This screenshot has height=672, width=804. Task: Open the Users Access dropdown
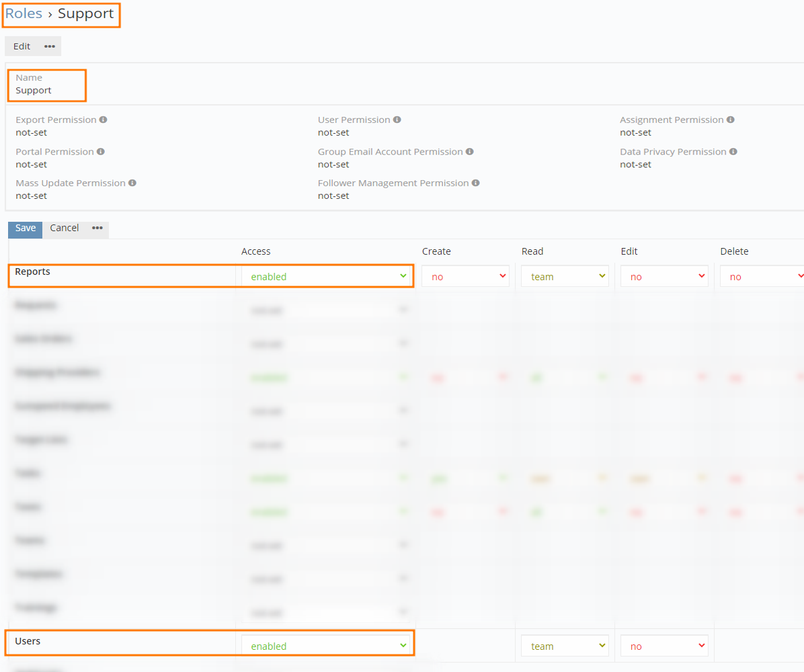[x=327, y=646]
